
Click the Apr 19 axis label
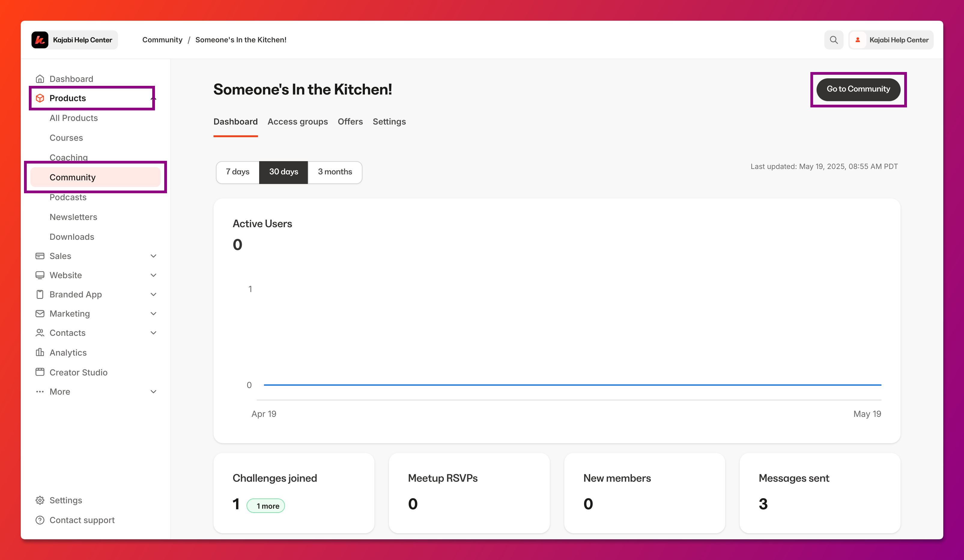[264, 414]
